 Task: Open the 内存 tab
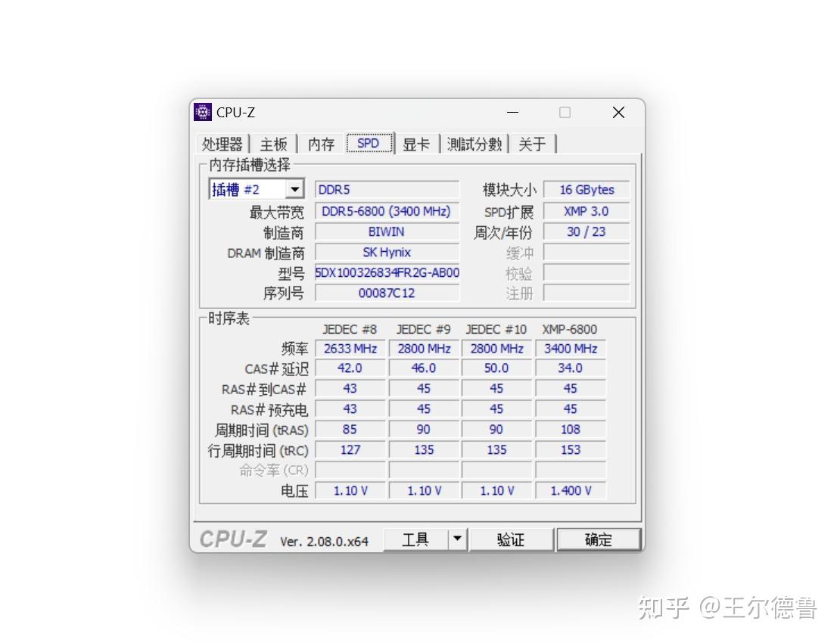point(322,144)
